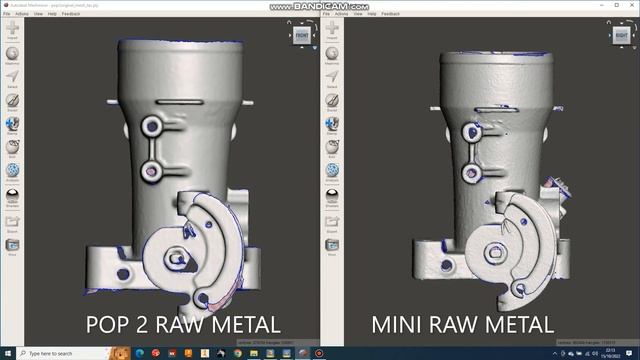Open Sculpt tool in right Meshmixer window
This screenshot has height=360, width=640.
(x=332, y=102)
